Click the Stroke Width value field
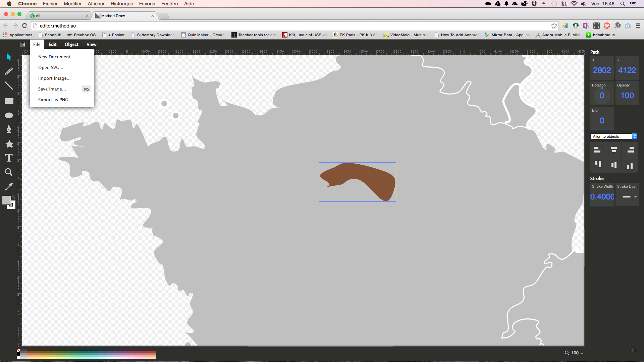Screen dimensions: 644x362 [602, 197]
